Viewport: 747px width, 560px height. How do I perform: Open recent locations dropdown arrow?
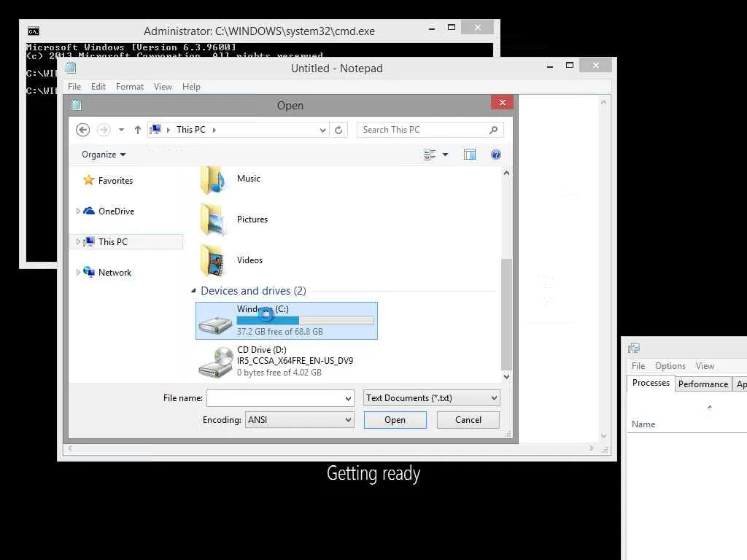click(x=122, y=130)
